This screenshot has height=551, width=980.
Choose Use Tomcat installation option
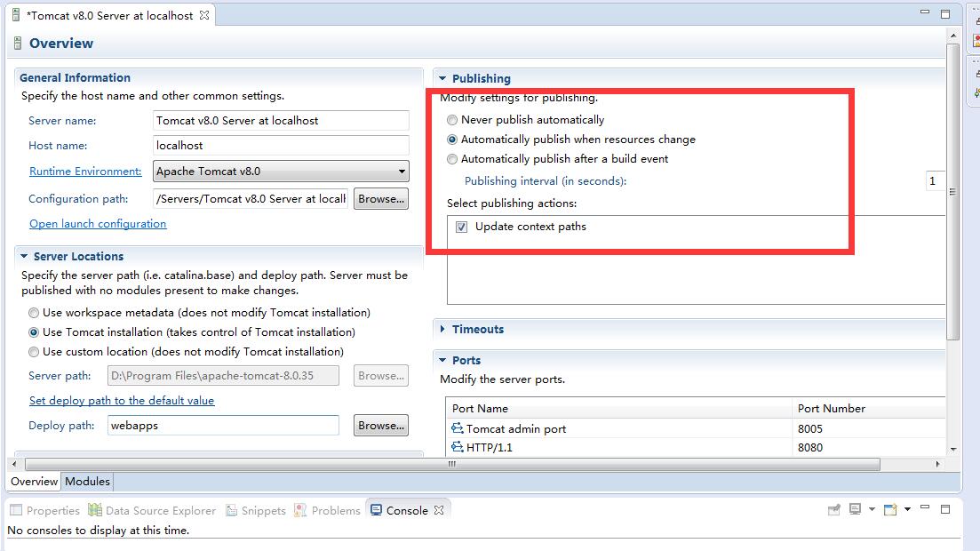[34, 332]
